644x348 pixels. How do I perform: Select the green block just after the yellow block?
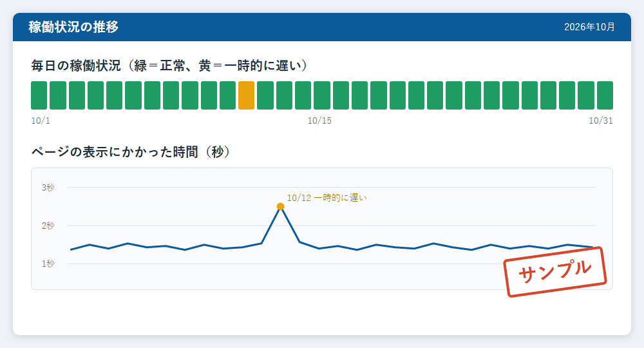[265, 95]
